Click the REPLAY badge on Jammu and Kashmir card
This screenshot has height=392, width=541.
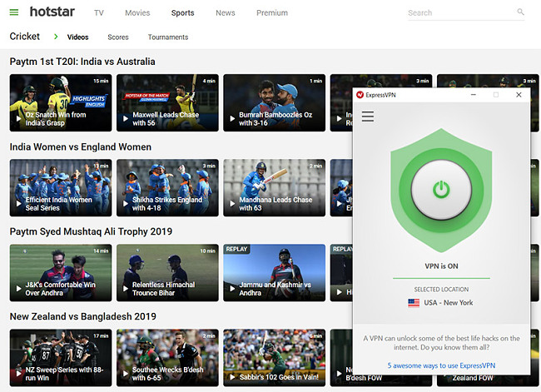coord(236,249)
